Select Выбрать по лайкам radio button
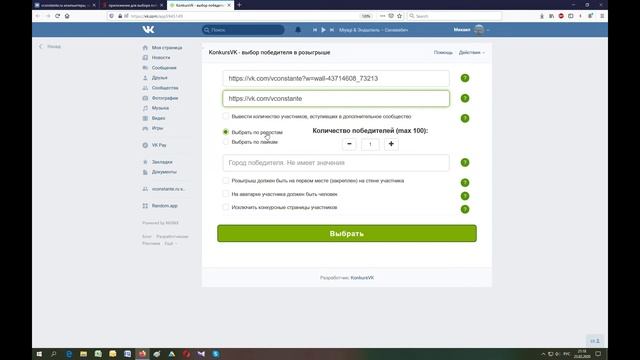This screenshot has height=360, width=640. click(x=226, y=142)
